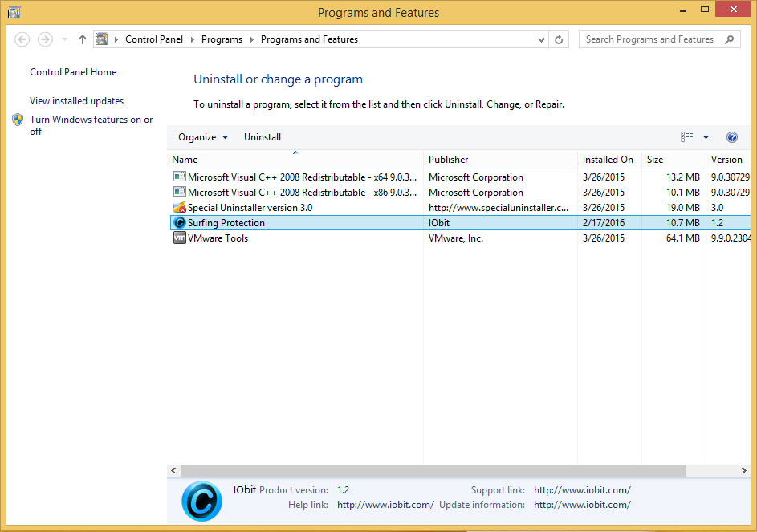Expand the arrow before Control Panel breadcrumb

coord(116,39)
